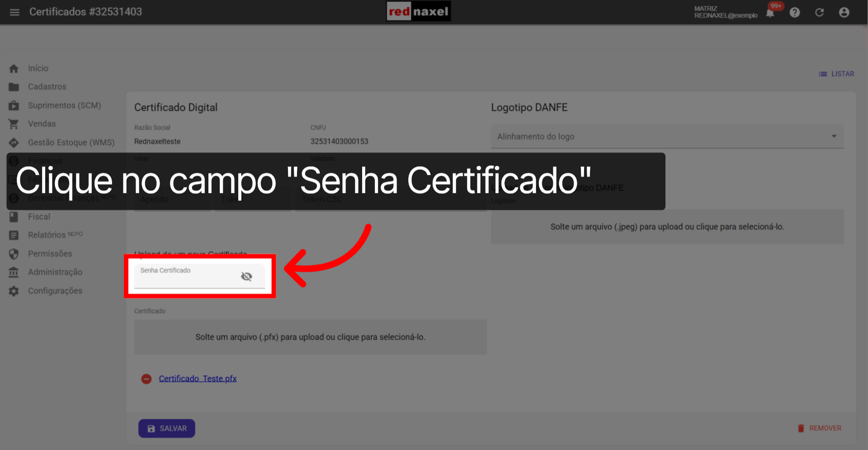Image resolution: width=868 pixels, height=450 pixels.
Task: Open the Certificado_Teste.pfx file link
Action: (x=198, y=379)
